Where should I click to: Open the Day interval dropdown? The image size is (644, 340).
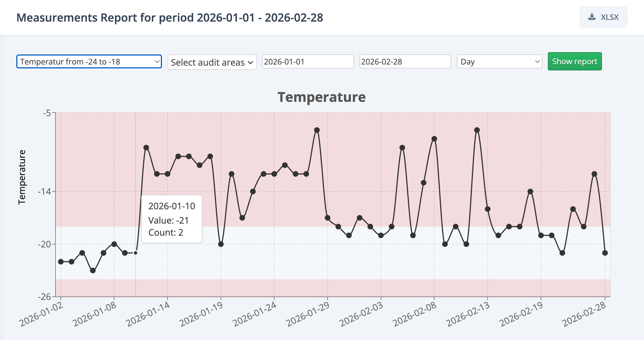499,62
